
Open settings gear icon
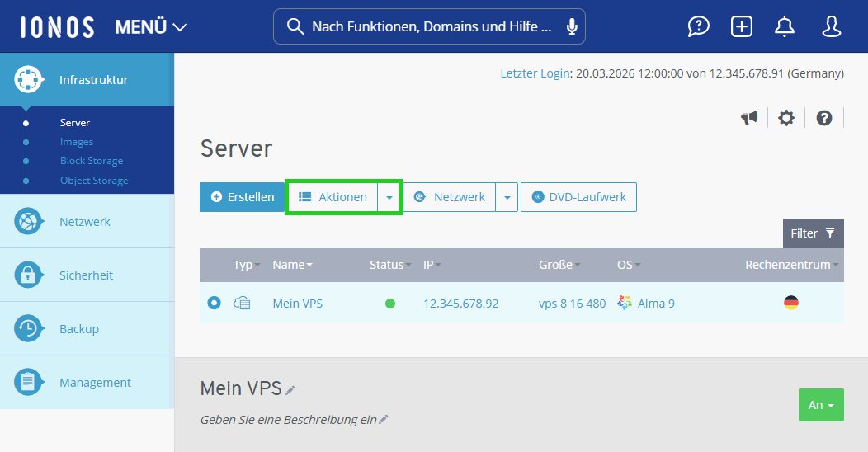786,118
